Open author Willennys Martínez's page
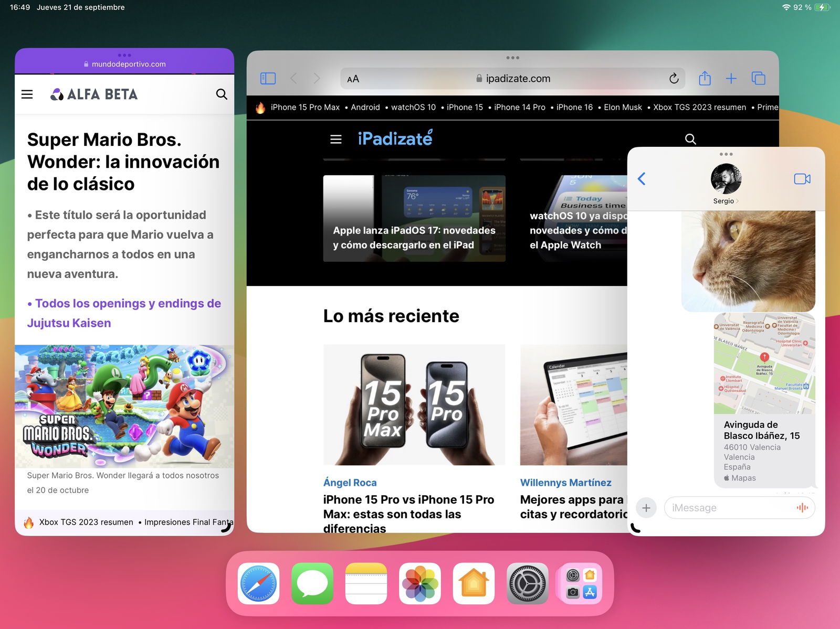 point(565,483)
